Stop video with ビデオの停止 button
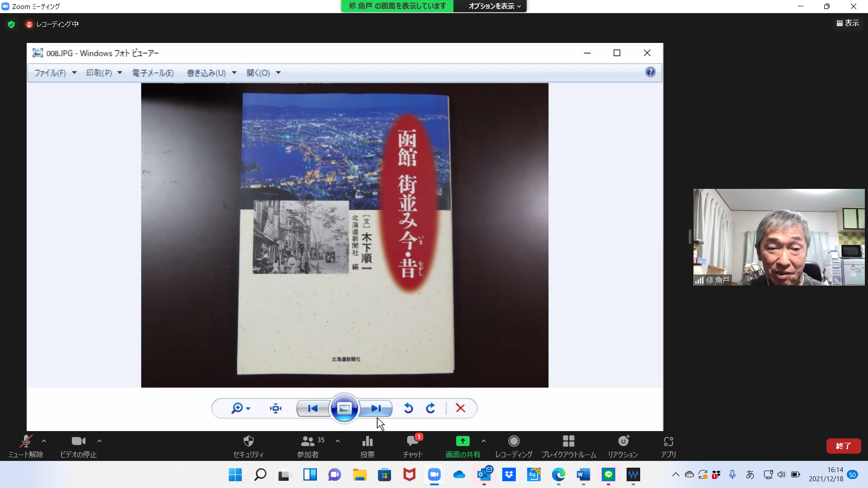Screen dimensions: 868x488 pyautogui.click(x=79, y=446)
